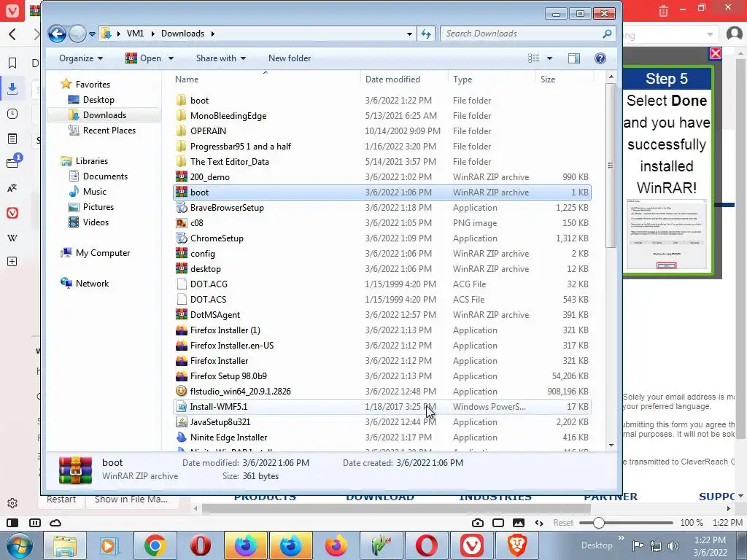Image resolution: width=747 pixels, height=560 pixels.
Task: Select Progressbar95 1 and a half folder
Action: point(382,146)
